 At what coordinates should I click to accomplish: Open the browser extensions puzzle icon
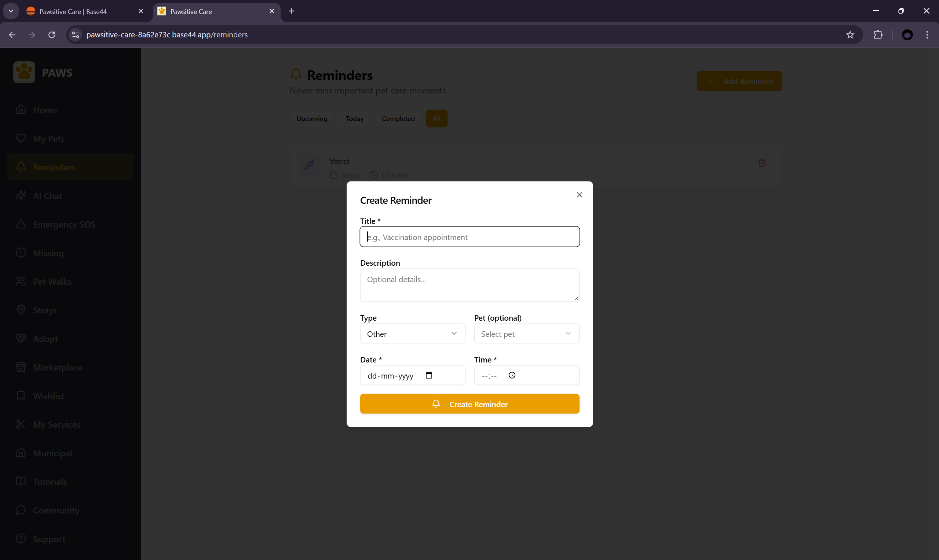[x=878, y=35]
